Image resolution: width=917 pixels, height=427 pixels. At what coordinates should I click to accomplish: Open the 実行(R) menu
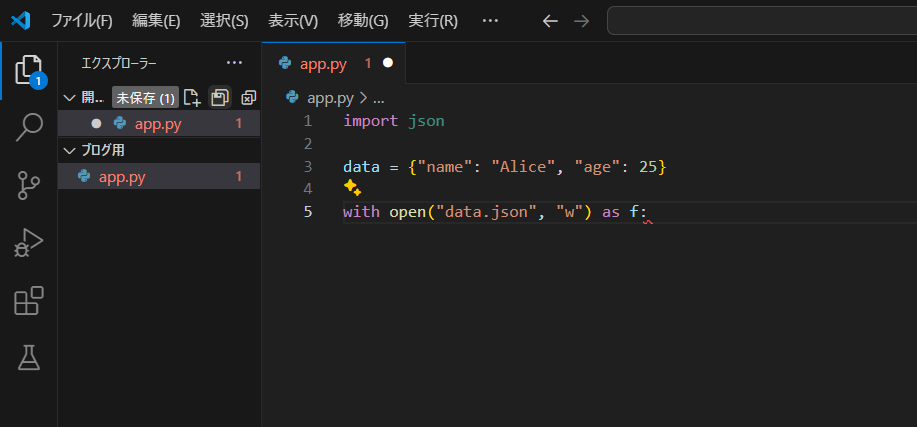pos(433,22)
